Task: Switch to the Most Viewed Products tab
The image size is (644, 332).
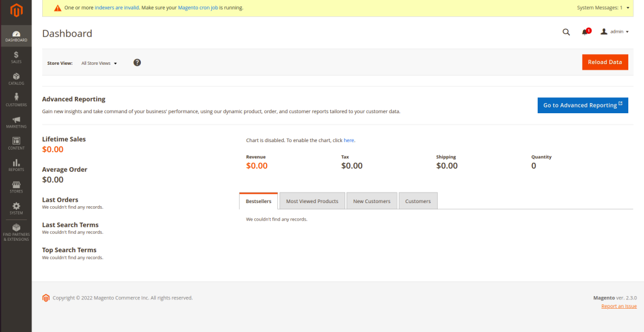Action: pos(312,201)
